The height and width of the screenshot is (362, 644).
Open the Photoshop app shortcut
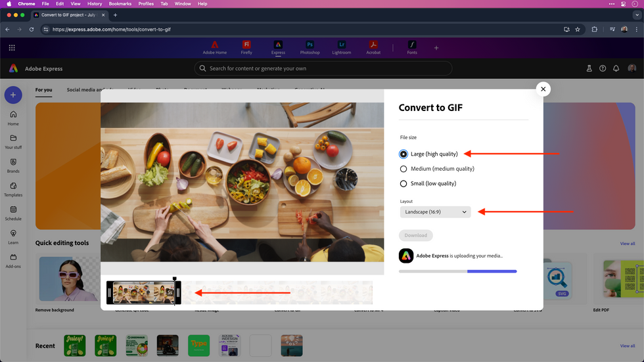310,47
